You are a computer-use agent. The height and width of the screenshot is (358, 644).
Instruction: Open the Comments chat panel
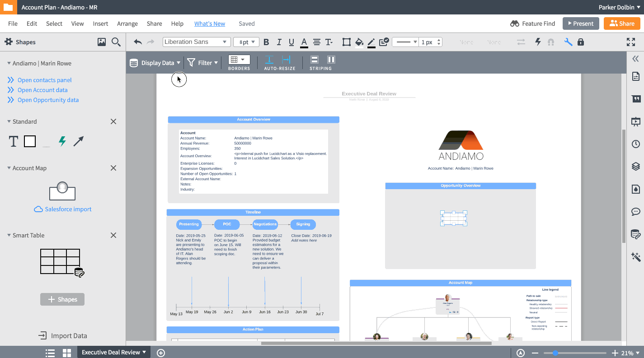(x=635, y=211)
